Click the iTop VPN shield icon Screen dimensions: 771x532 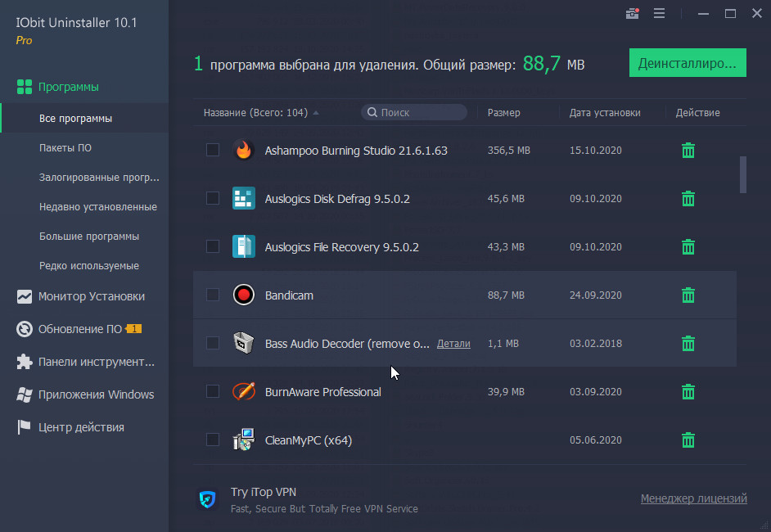(208, 499)
